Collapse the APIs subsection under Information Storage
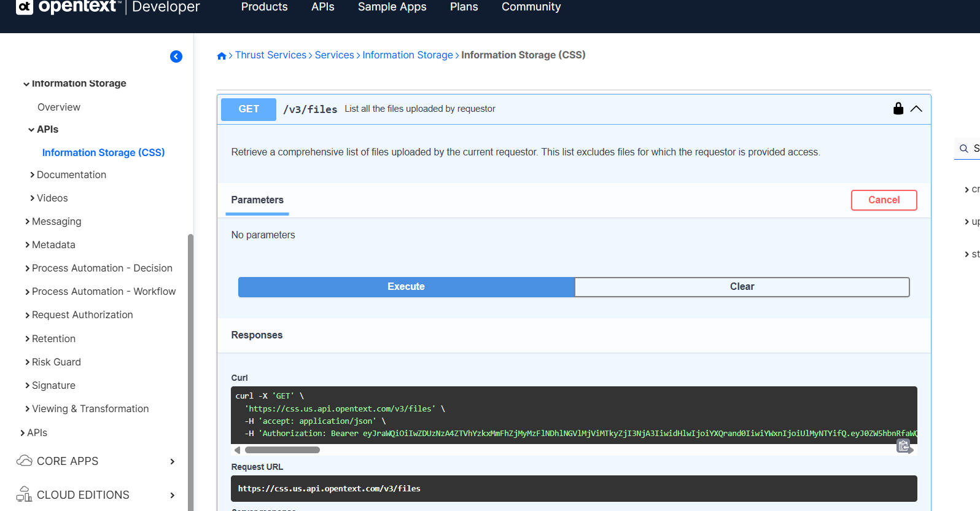Screen dimensions: 980x511 click(31, 130)
